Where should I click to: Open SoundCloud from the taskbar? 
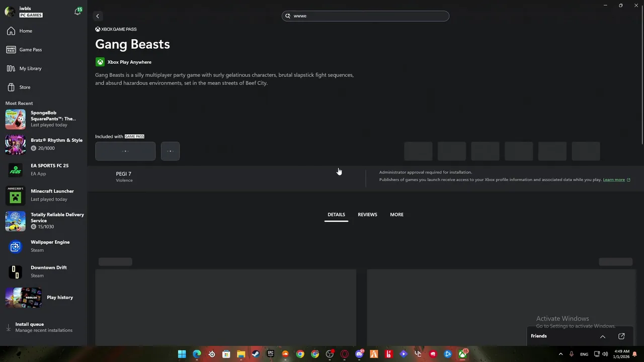click(285, 354)
